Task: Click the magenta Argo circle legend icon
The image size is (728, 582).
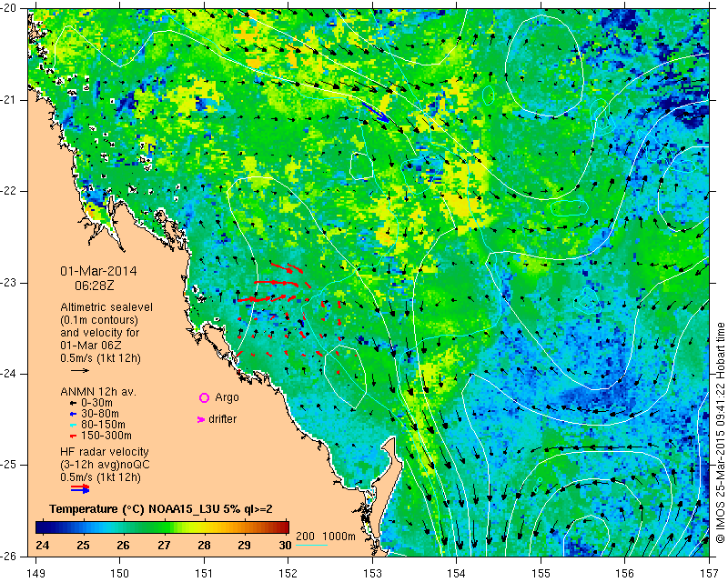Action: click(204, 397)
